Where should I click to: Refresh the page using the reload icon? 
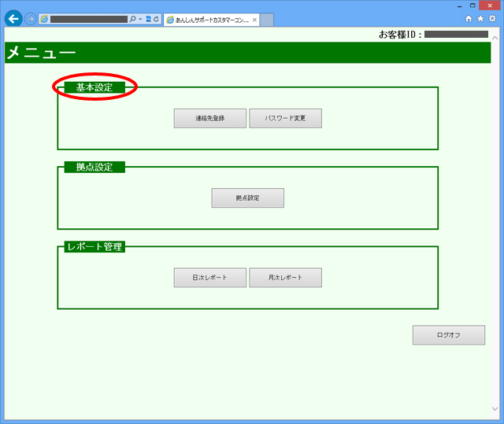156,19
